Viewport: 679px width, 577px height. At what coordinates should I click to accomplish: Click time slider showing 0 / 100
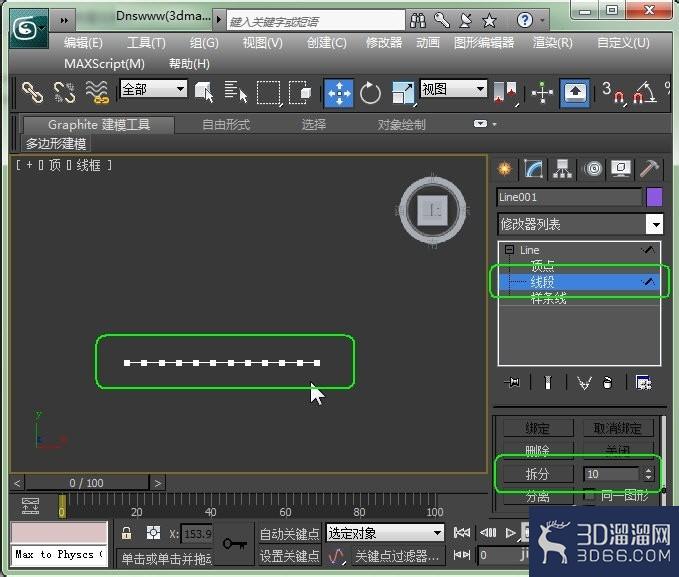(87, 483)
